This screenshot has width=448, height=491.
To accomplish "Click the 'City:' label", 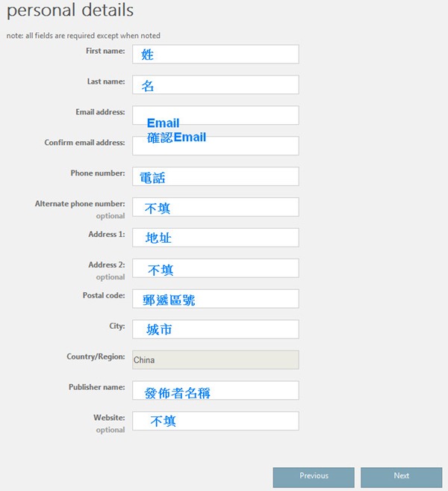I will point(117,326).
